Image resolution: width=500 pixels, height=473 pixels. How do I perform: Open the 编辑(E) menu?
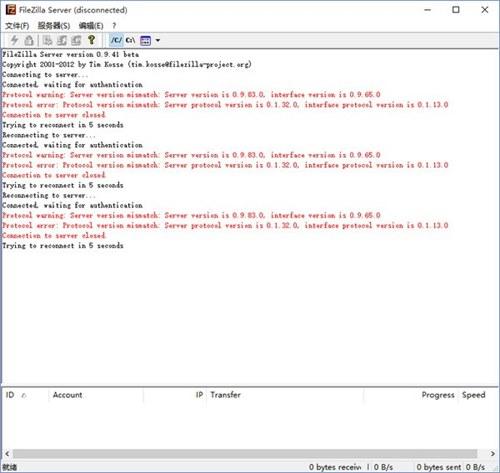point(91,26)
